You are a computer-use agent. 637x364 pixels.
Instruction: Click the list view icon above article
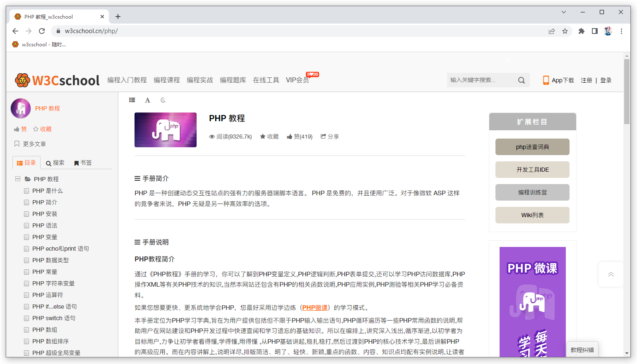click(132, 100)
